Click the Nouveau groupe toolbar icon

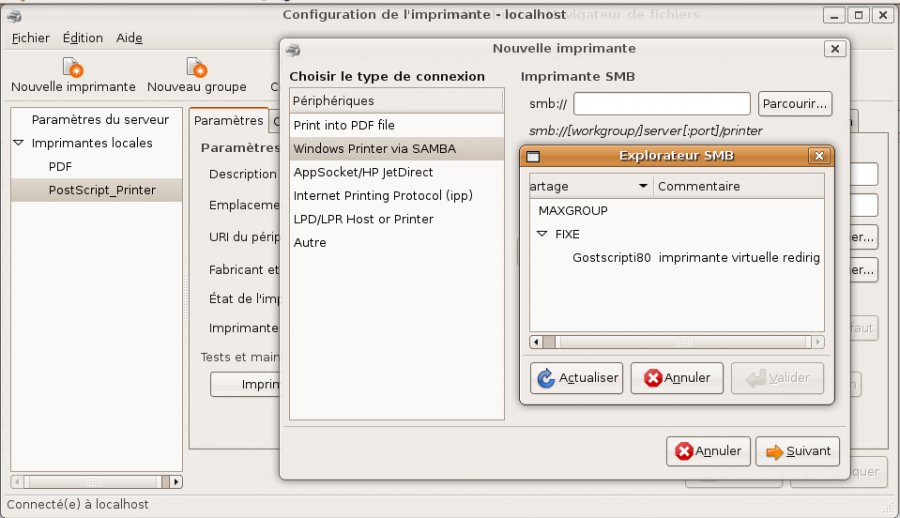[x=197, y=68]
